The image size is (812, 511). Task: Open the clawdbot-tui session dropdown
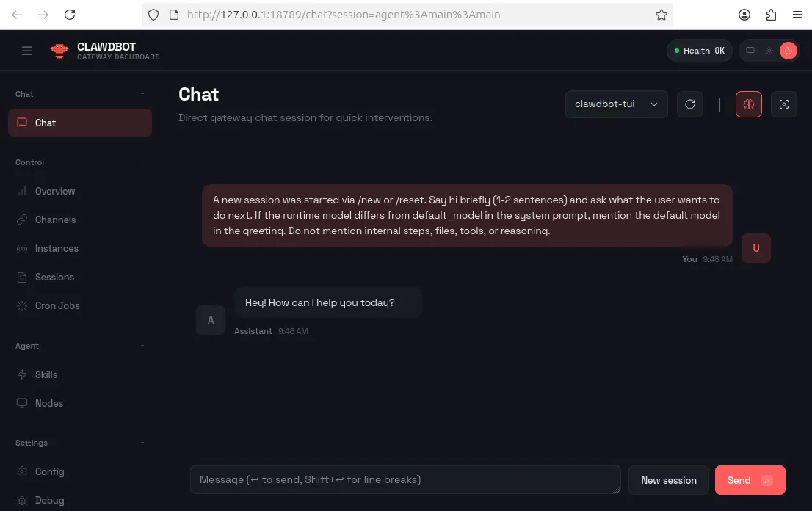[x=616, y=104]
